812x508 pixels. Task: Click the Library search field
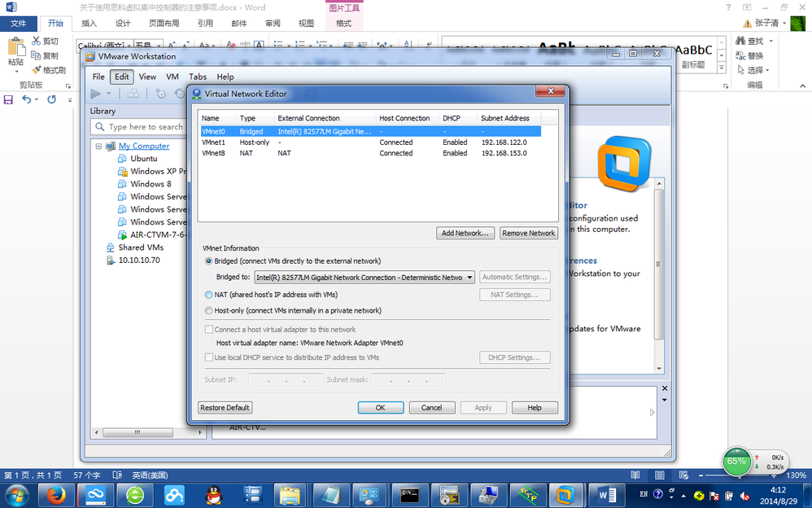tap(140, 126)
